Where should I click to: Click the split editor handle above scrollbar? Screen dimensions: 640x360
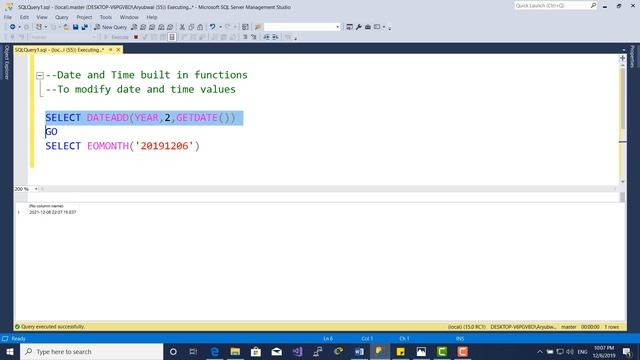pos(622,58)
